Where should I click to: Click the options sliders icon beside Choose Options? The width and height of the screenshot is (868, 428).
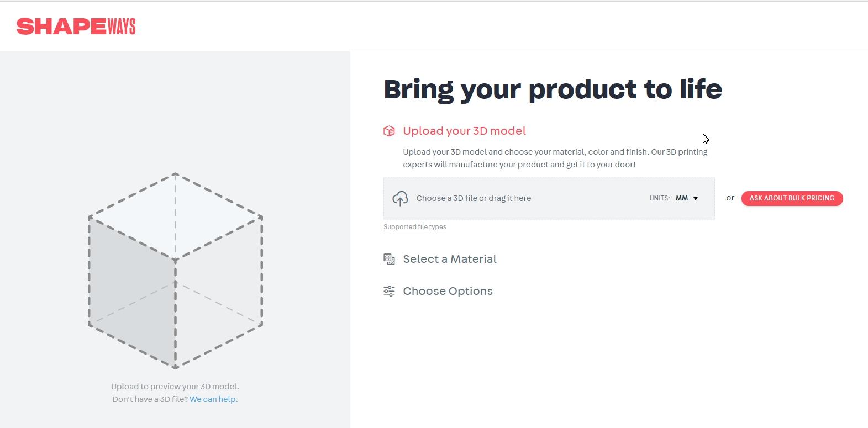[389, 290]
